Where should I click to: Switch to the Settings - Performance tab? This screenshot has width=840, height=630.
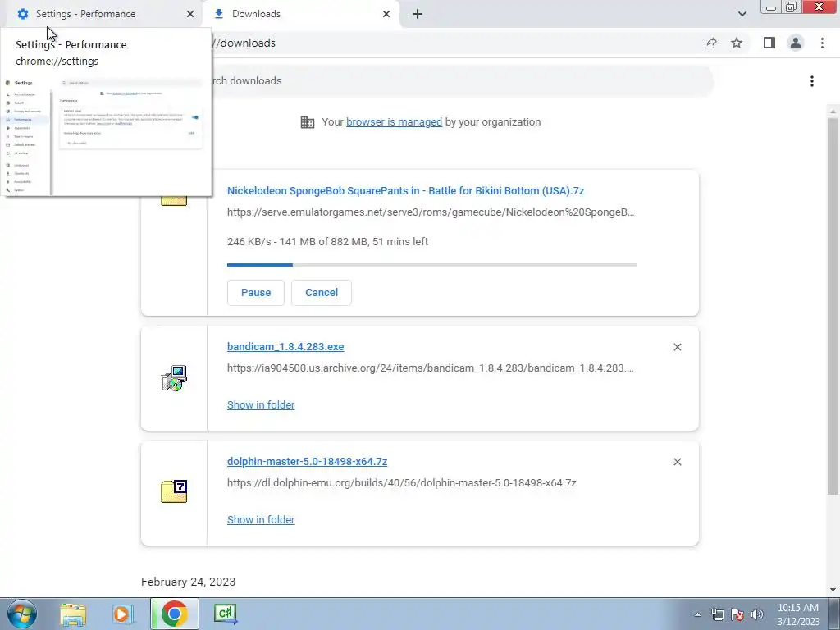[104, 14]
